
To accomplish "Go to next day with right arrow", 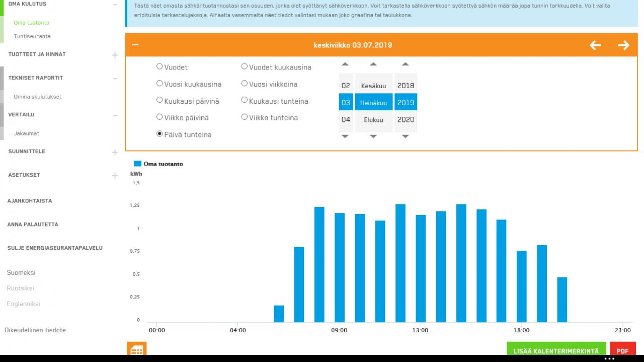I will [x=623, y=45].
